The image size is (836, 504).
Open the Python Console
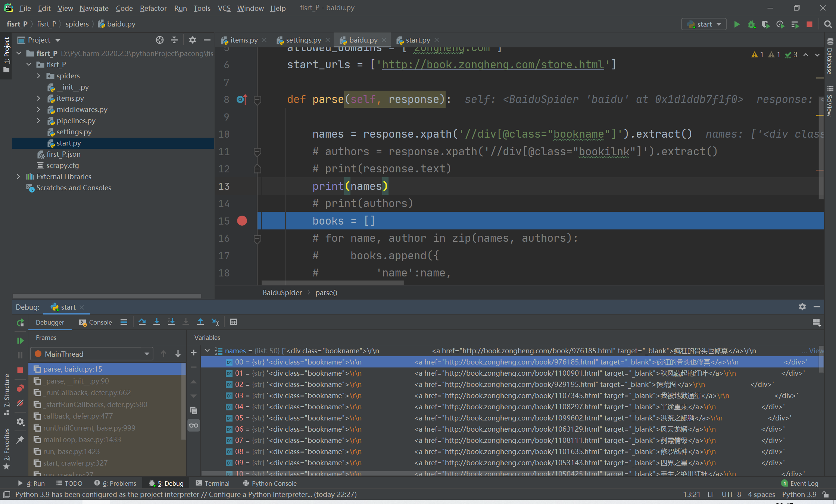pyautogui.click(x=269, y=483)
